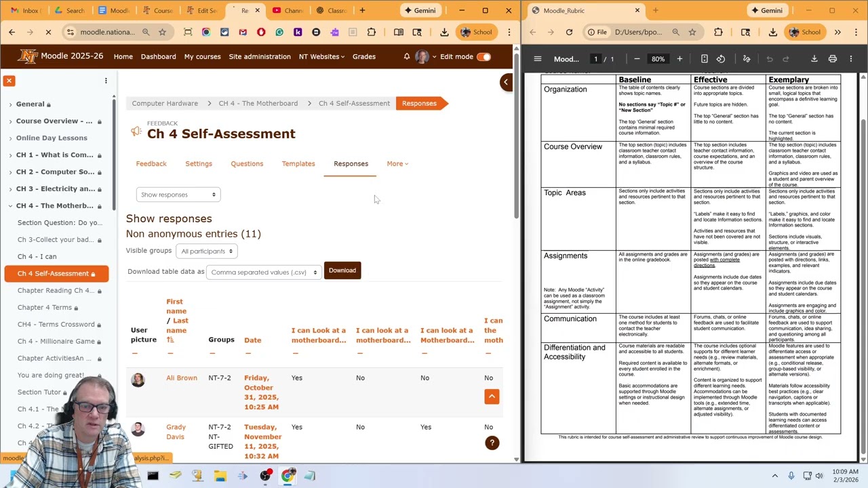
Task: Sort responses by First name
Action: click(175, 306)
